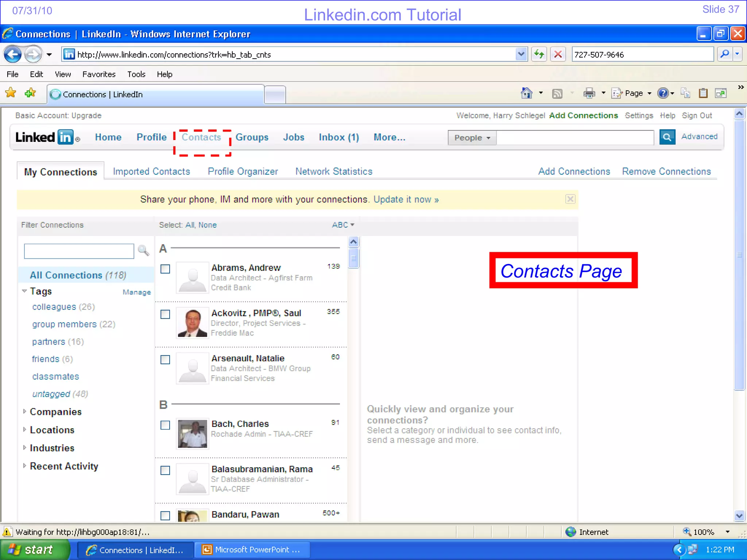This screenshot has height=560, width=747.
Task: Switch to the Imported Contacts tab
Action: 151,171
